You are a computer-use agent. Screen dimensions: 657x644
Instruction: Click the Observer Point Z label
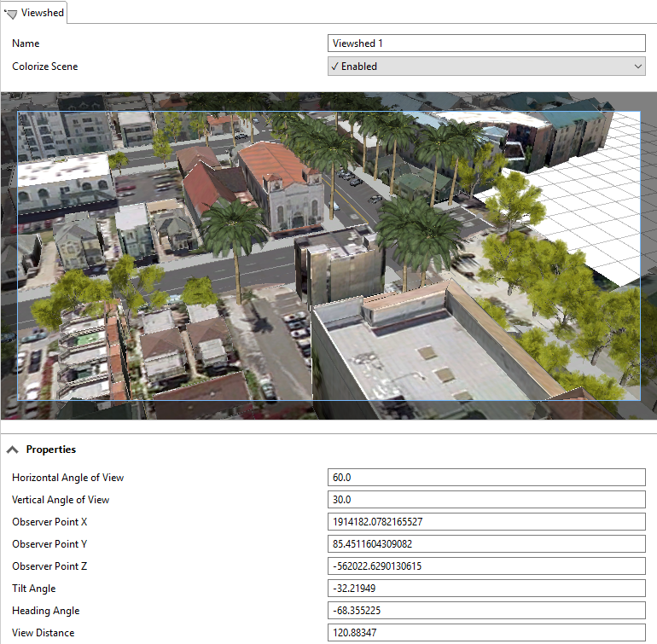(x=49, y=566)
